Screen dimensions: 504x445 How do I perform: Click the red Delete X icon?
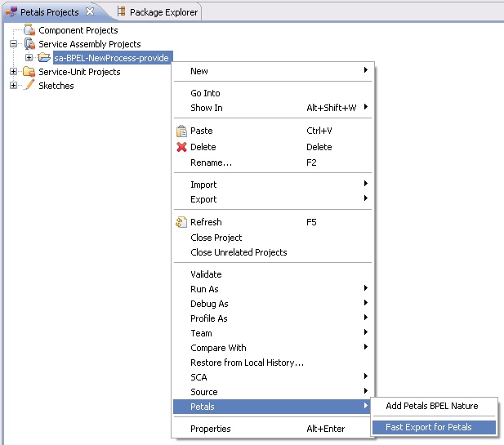181,147
